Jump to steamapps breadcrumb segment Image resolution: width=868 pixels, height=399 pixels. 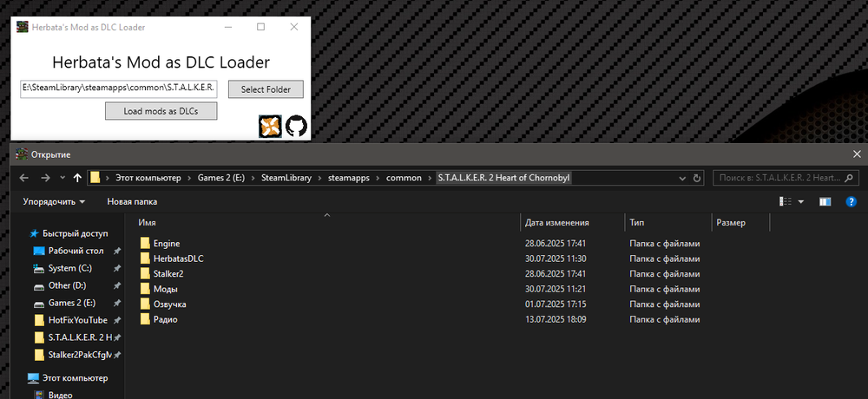click(x=349, y=178)
